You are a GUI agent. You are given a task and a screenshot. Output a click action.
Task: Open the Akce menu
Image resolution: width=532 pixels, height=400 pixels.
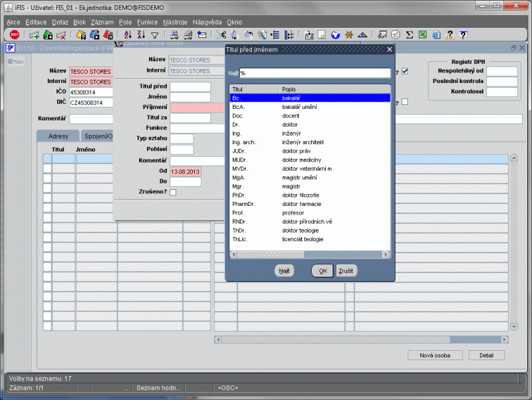point(13,23)
